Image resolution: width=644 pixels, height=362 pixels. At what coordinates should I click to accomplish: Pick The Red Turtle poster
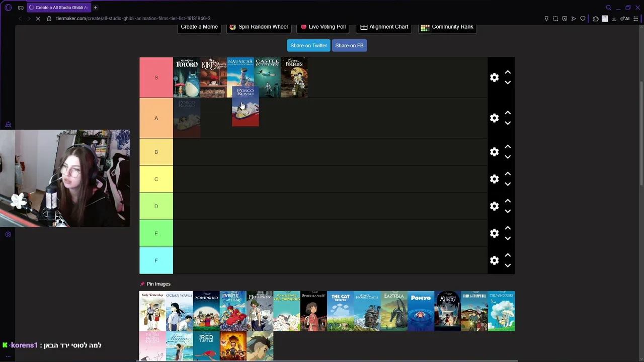(206, 346)
